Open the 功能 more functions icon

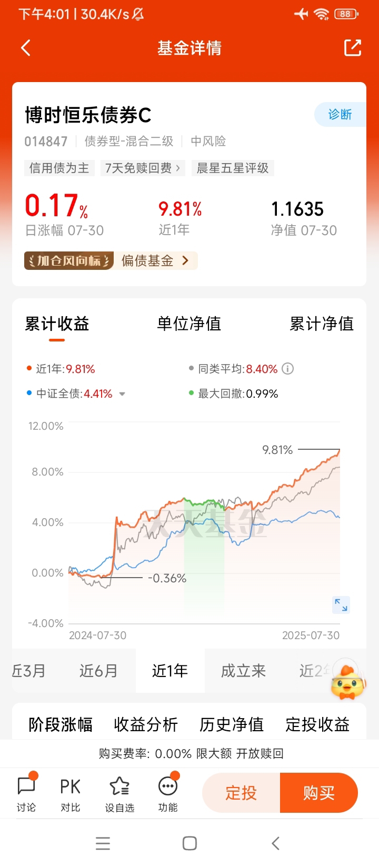(x=168, y=793)
